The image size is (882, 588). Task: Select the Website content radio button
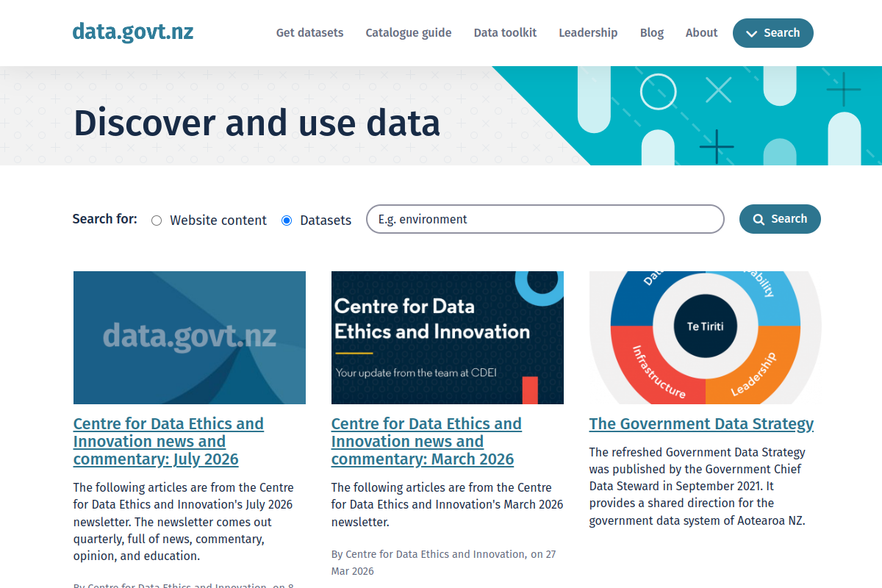point(157,220)
